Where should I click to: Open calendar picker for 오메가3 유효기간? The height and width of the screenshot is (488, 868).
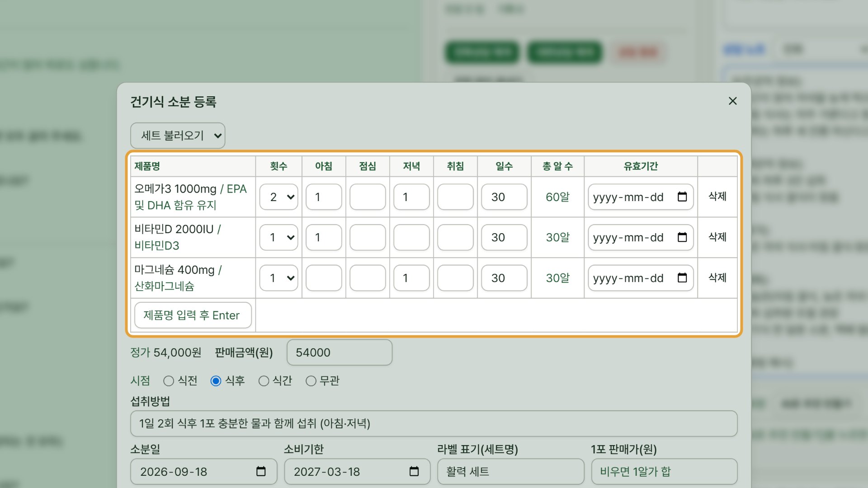[x=682, y=197]
